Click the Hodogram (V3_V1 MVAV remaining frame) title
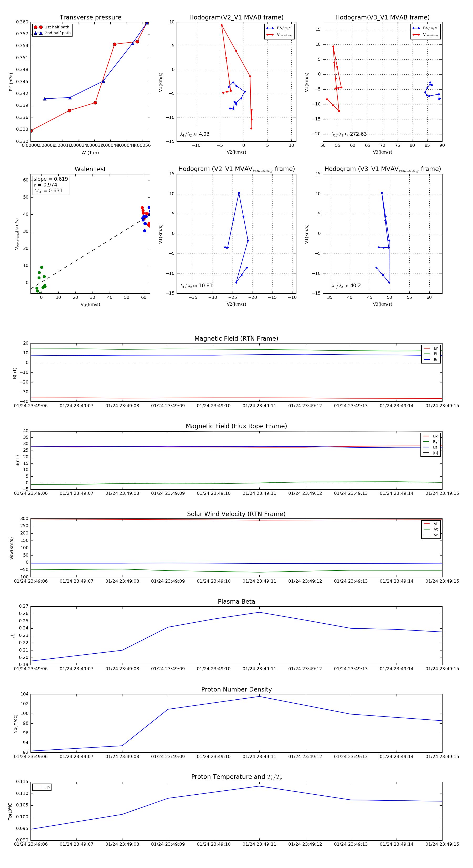The height and width of the screenshot is (868, 473). pyautogui.click(x=382, y=169)
